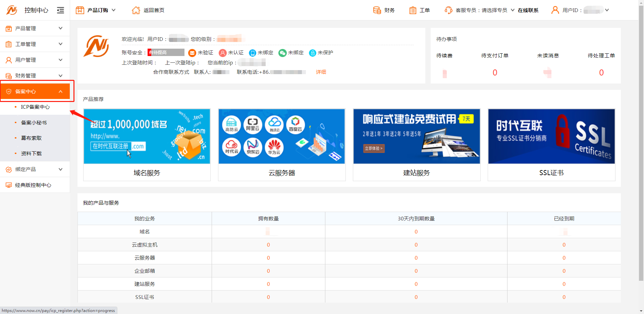
Task: Open the 产品订购 dropdown arrow
Action: click(x=114, y=10)
